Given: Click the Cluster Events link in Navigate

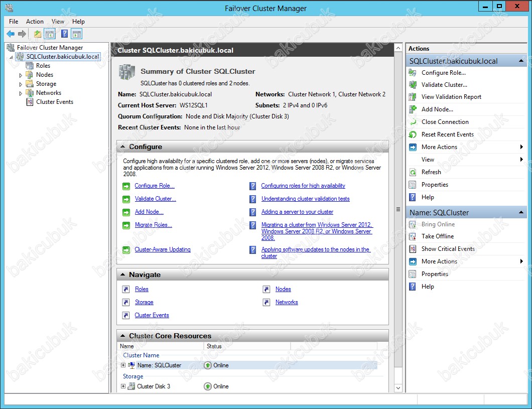Looking at the screenshot, I should pos(152,315).
